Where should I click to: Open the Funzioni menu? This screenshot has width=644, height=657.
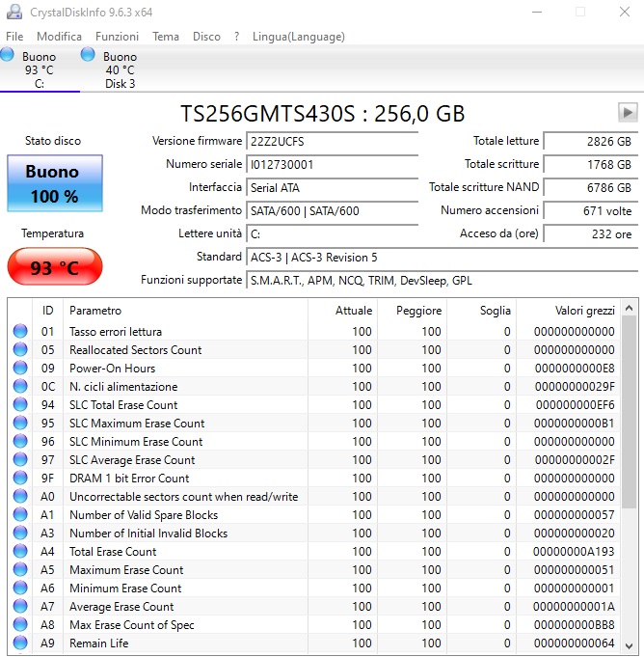(117, 37)
